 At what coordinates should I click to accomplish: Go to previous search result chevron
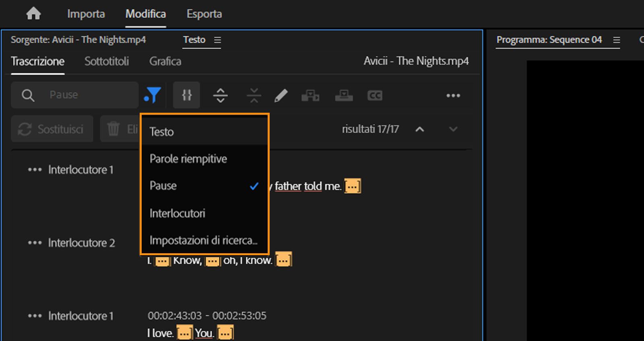coord(420,129)
